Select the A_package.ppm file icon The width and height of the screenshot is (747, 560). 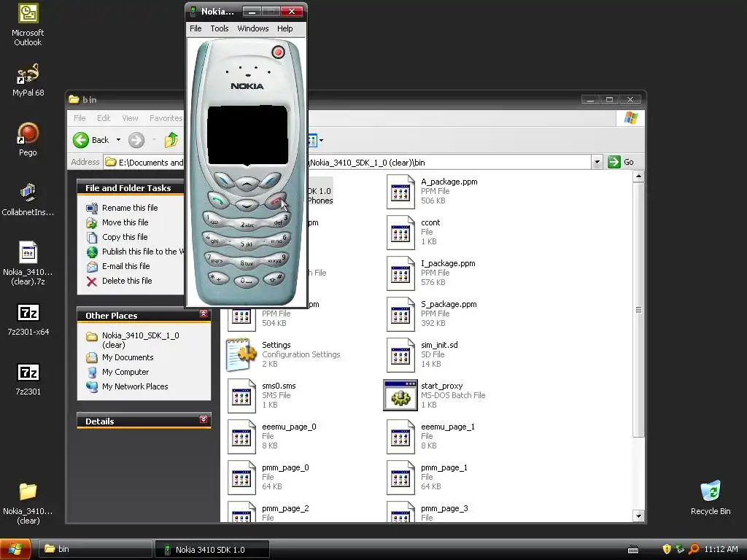tap(400, 192)
